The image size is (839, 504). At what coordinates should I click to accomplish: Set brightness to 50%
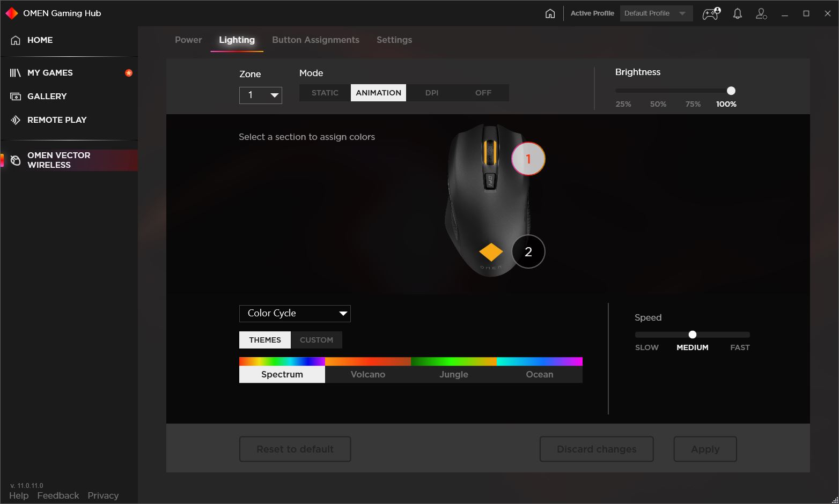coord(658,104)
